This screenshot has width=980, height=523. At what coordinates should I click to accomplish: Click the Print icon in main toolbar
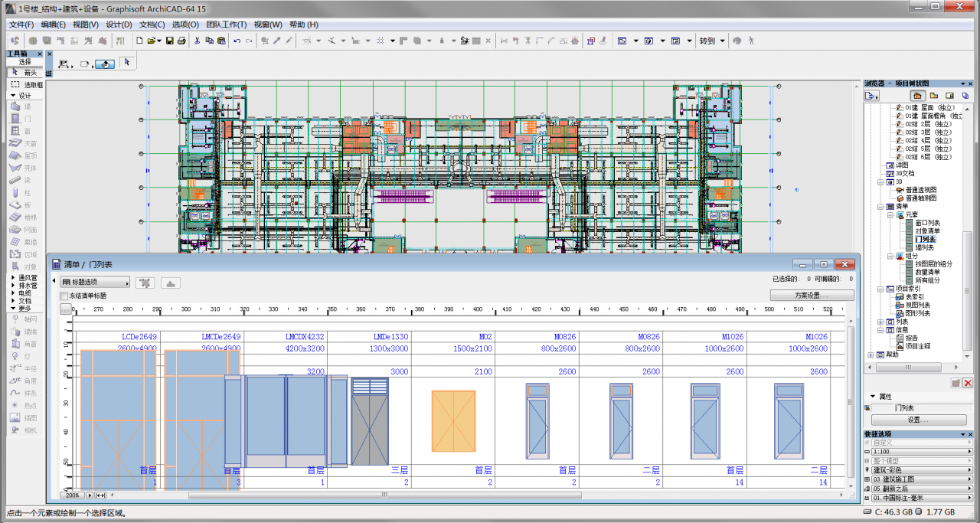pyautogui.click(x=181, y=41)
